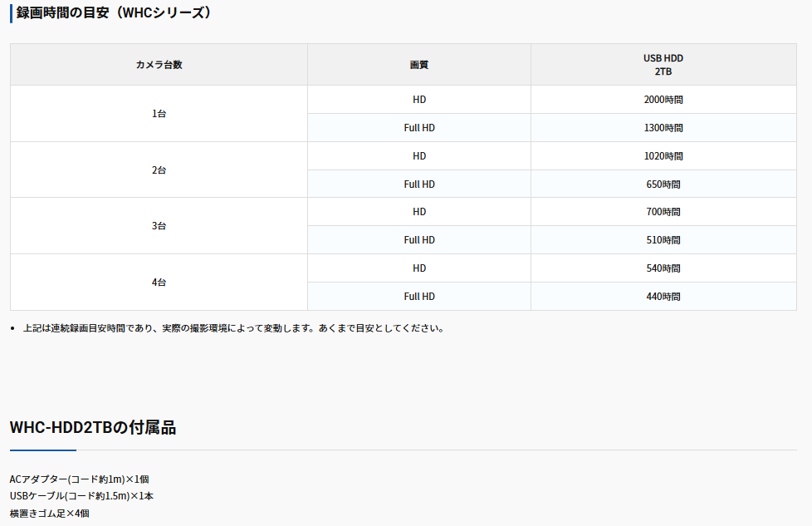Click the 510時間 value
Image resolution: width=812 pixels, height=526 pixels.
pyautogui.click(x=663, y=240)
